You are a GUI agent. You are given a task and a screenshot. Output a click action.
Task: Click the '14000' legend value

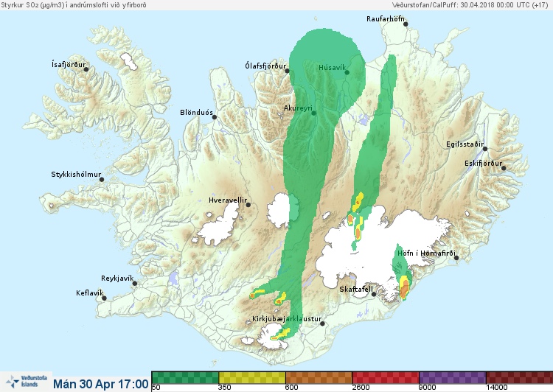coord(496,388)
